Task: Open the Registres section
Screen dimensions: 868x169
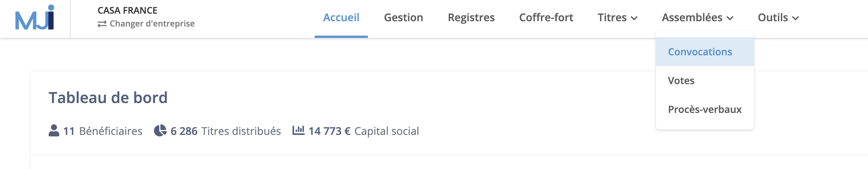Action: click(471, 17)
